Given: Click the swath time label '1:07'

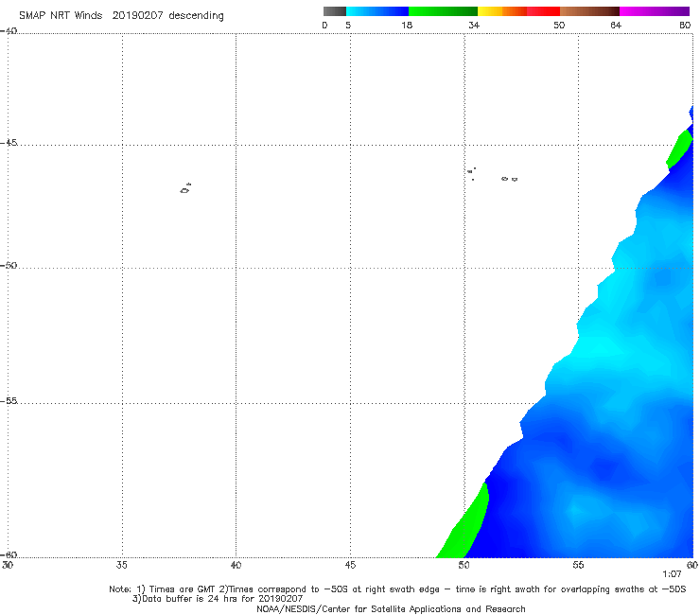Looking at the screenshot, I should click(x=672, y=574).
